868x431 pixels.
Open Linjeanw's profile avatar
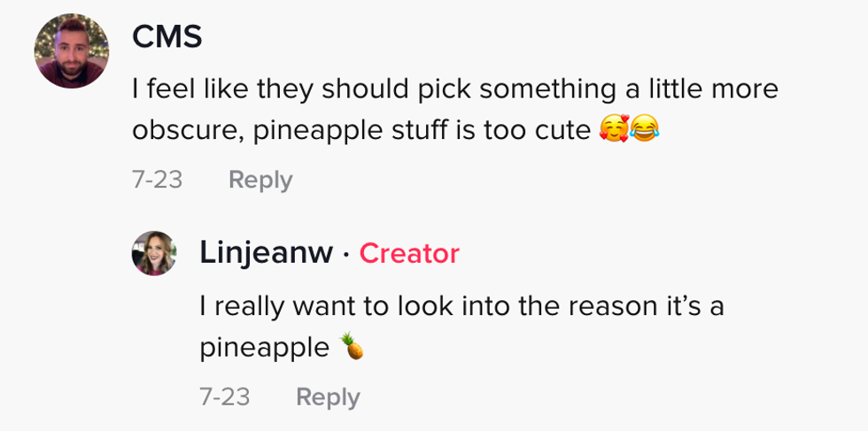[x=154, y=253]
